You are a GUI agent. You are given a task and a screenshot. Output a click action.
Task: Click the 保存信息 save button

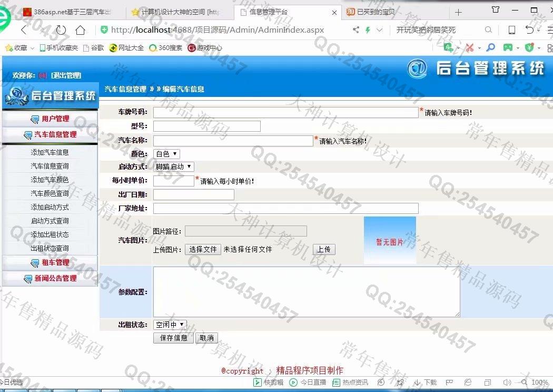[173, 338]
